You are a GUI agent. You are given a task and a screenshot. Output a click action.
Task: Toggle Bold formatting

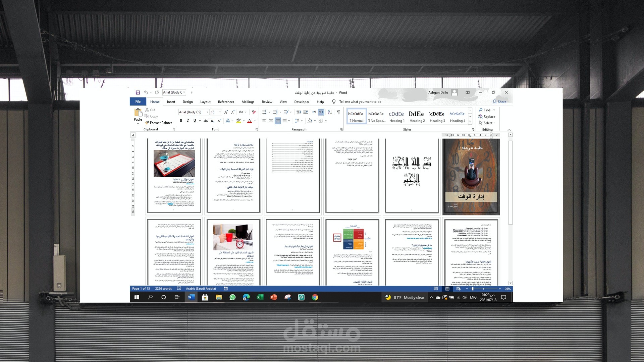pos(181,121)
